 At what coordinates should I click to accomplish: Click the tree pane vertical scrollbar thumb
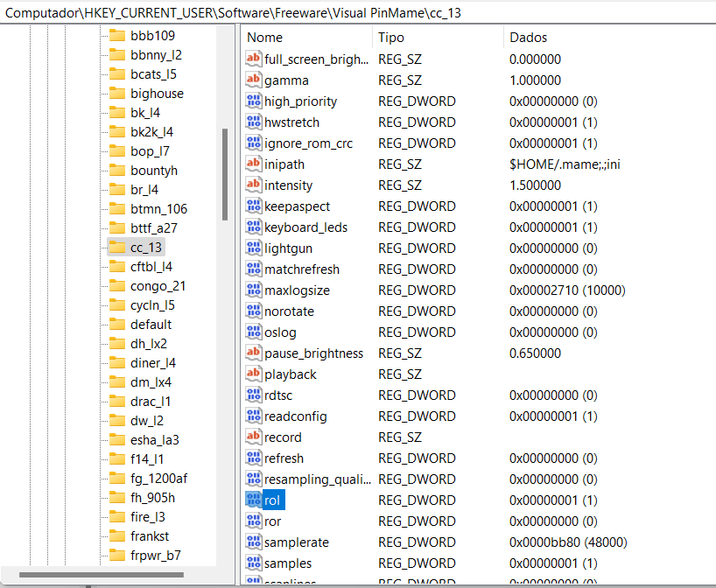225,174
